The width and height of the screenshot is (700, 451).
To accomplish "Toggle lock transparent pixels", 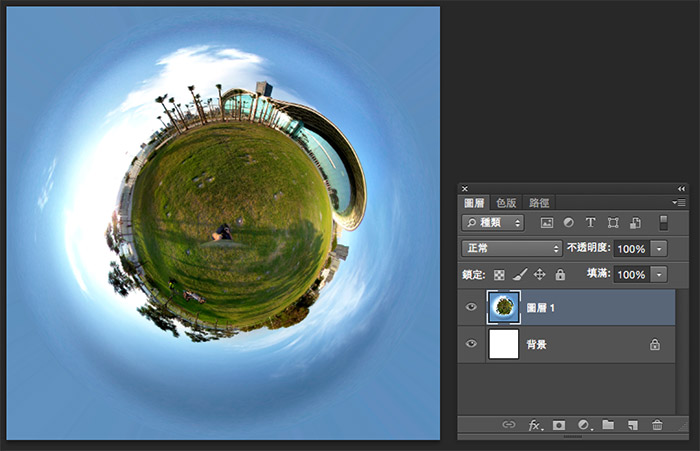I will [499, 274].
